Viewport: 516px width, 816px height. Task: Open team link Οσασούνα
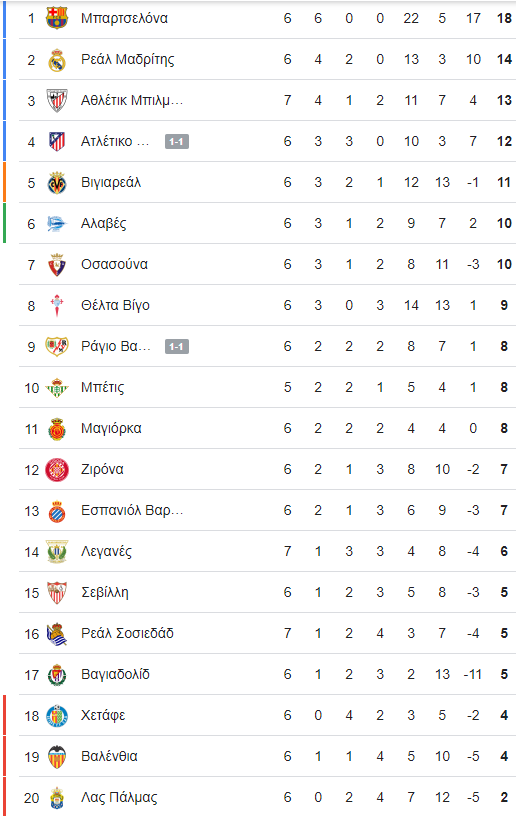pos(114,264)
